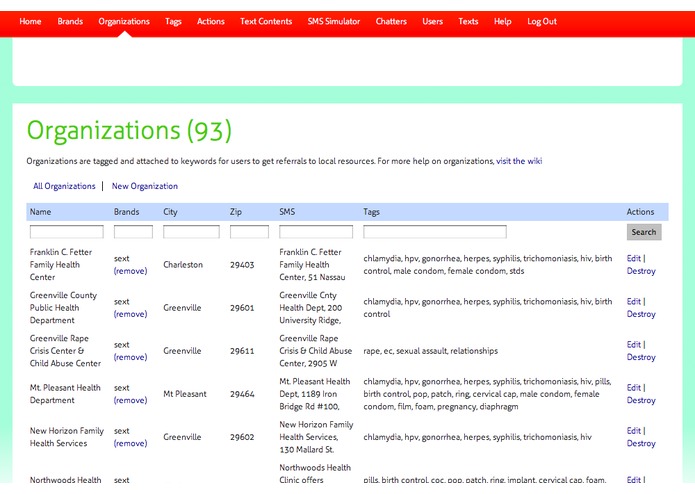The image size is (695, 494).
Task: Edit Greenville Rape Crisis Center row
Action: pyautogui.click(x=633, y=344)
